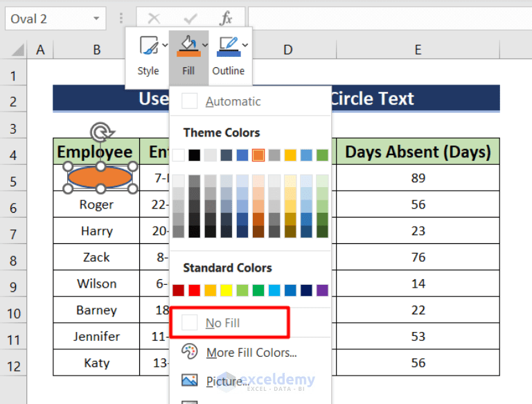Click the Name Box showing Oval 2

pos(55,19)
